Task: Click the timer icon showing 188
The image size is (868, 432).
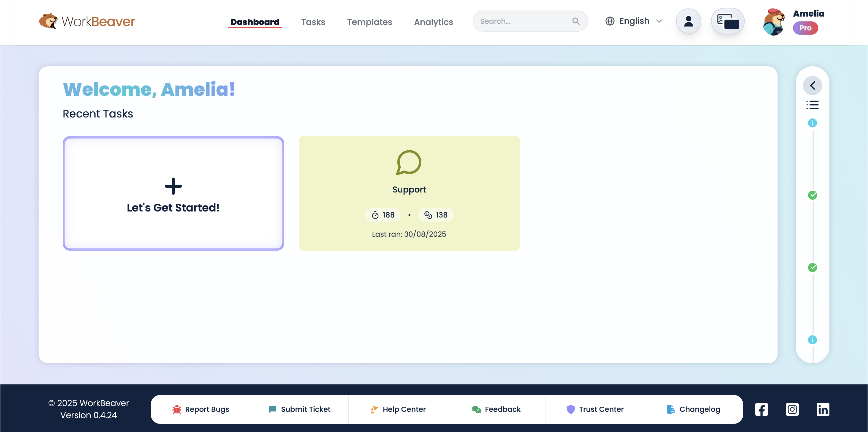Action: tap(375, 215)
